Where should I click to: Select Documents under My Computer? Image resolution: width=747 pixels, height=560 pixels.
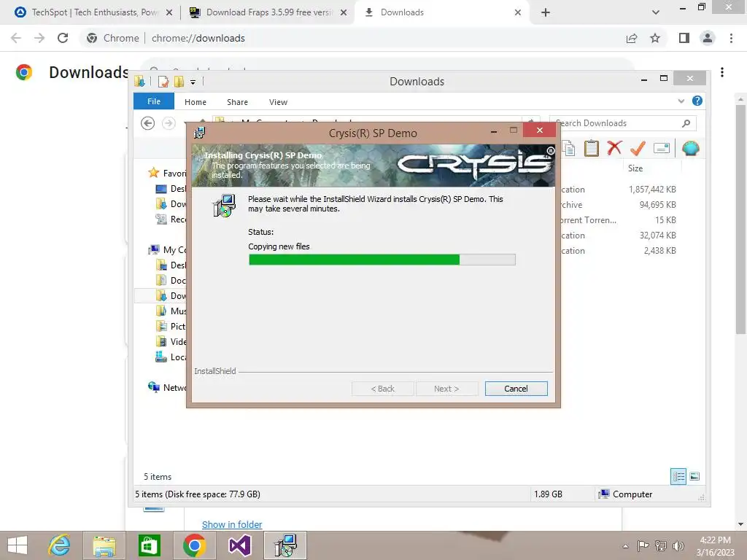click(x=171, y=281)
